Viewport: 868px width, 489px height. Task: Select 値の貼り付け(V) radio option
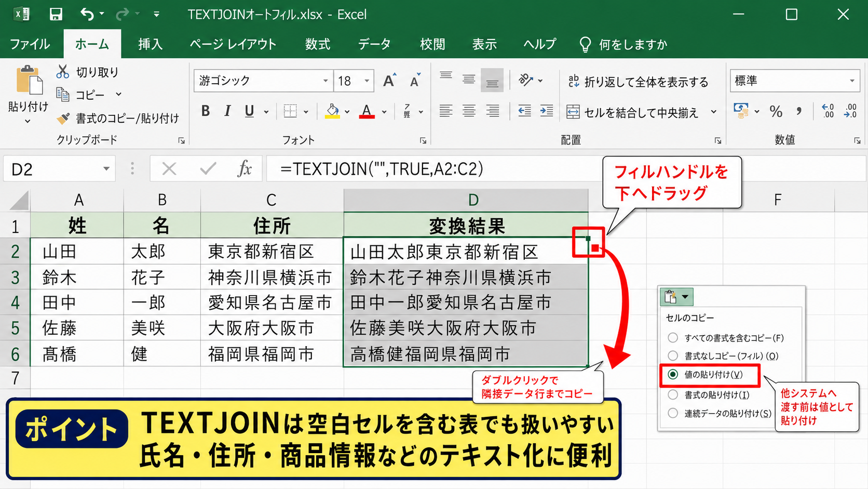point(673,374)
